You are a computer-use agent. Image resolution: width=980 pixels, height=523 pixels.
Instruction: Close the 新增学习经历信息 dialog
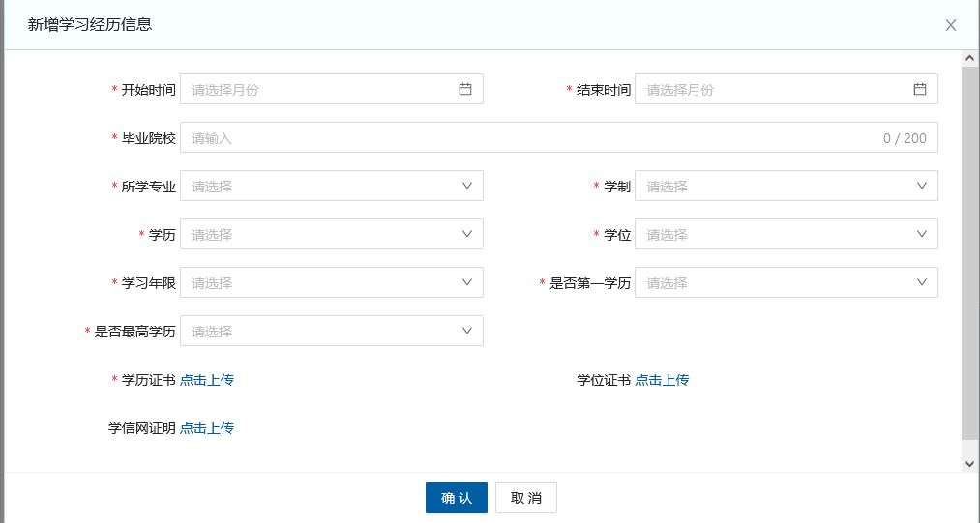pyautogui.click(x=951, y=25)
